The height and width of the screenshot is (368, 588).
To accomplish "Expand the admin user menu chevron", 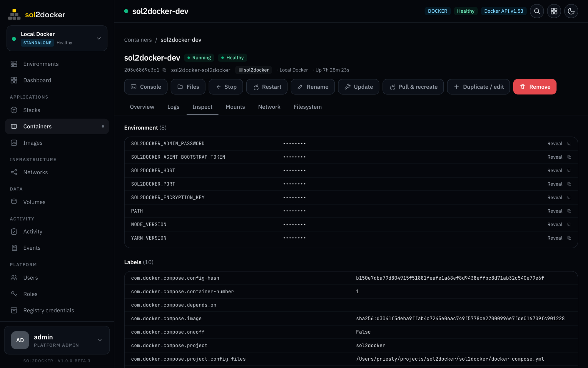I will 100,340.
